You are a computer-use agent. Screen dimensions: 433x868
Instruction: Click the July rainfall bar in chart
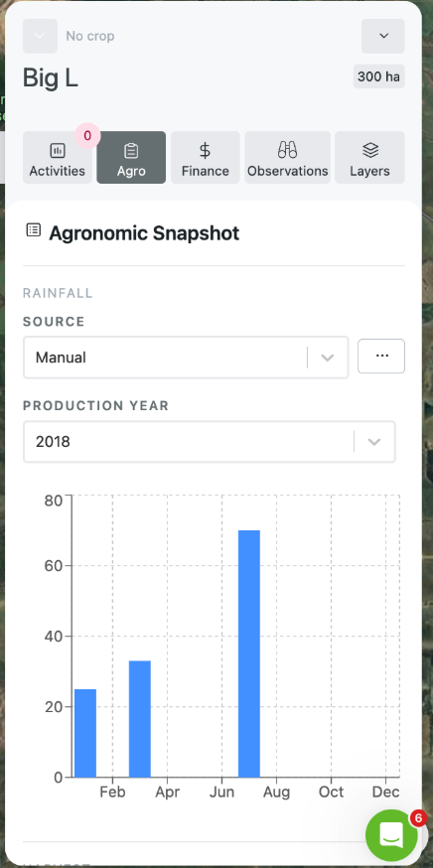point(249,653)
